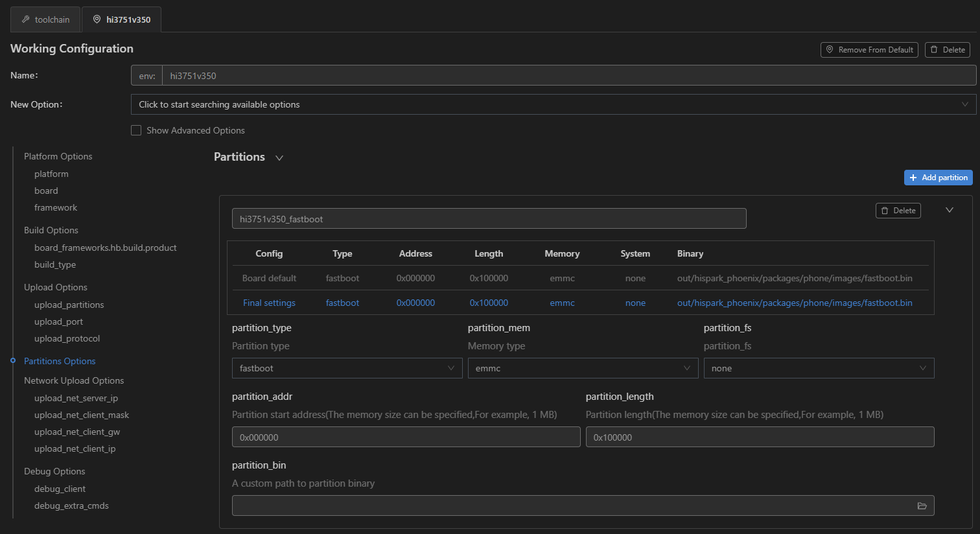Navigate to debug_client sidebar entry

point(60,489)
